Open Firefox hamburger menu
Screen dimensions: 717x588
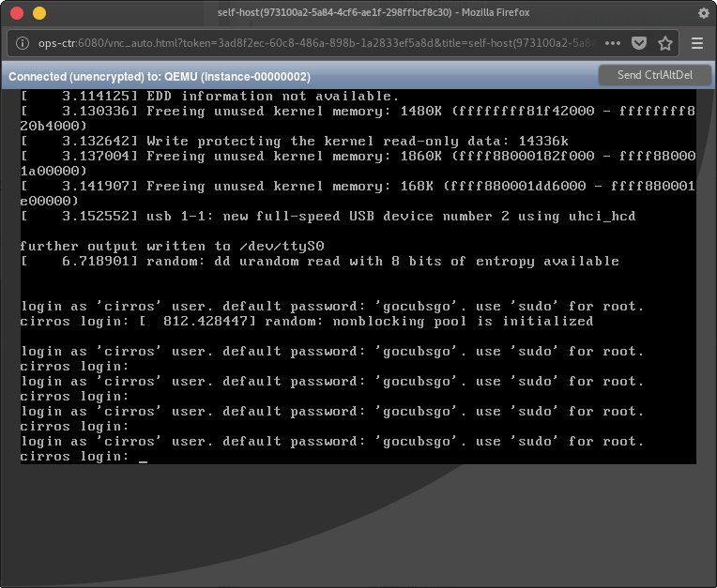click(x=697, y=43)
